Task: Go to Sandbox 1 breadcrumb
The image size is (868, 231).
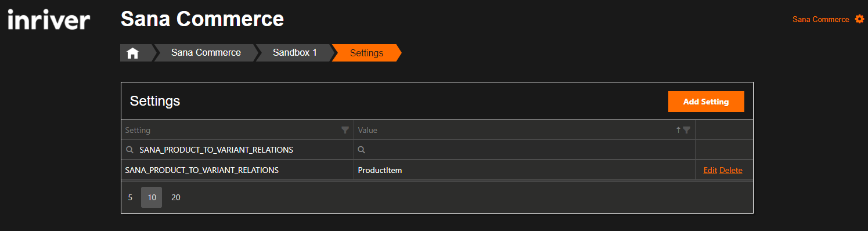Action: click(x=295, y=53)
